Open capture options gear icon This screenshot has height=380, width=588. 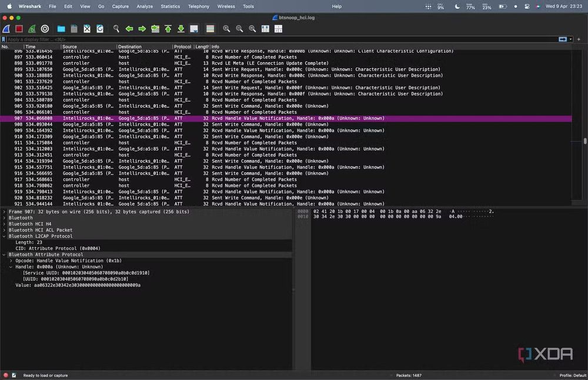(x=45, y=29)
